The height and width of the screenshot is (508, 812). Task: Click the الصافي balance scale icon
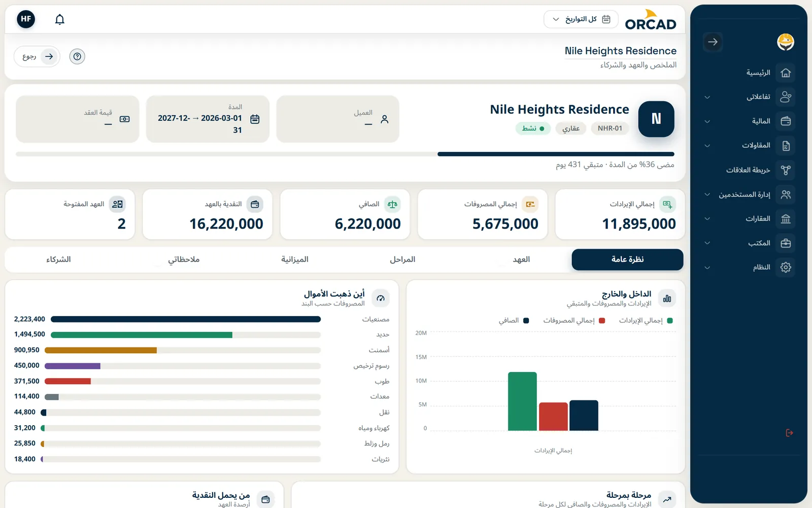tap(392, 204)
